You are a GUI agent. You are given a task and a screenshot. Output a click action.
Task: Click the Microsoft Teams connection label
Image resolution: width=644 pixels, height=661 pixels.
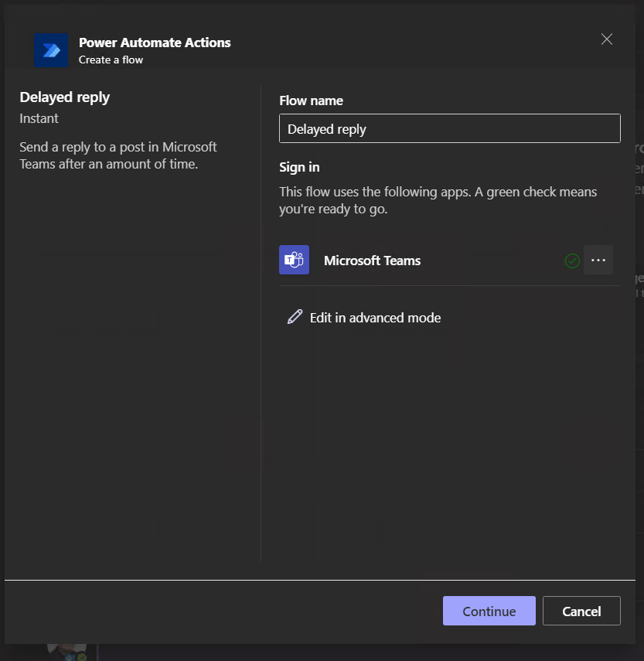[x=372, y=261]
